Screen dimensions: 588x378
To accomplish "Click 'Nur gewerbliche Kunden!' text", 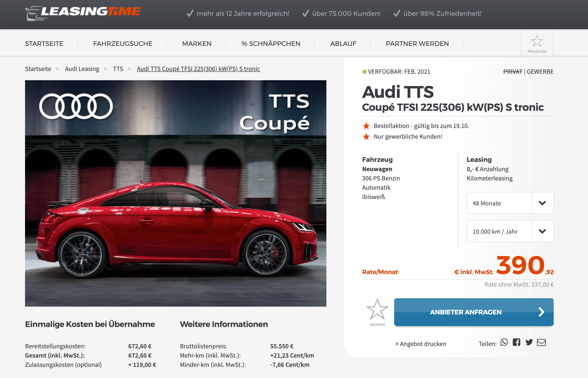I will pos(408,136).
